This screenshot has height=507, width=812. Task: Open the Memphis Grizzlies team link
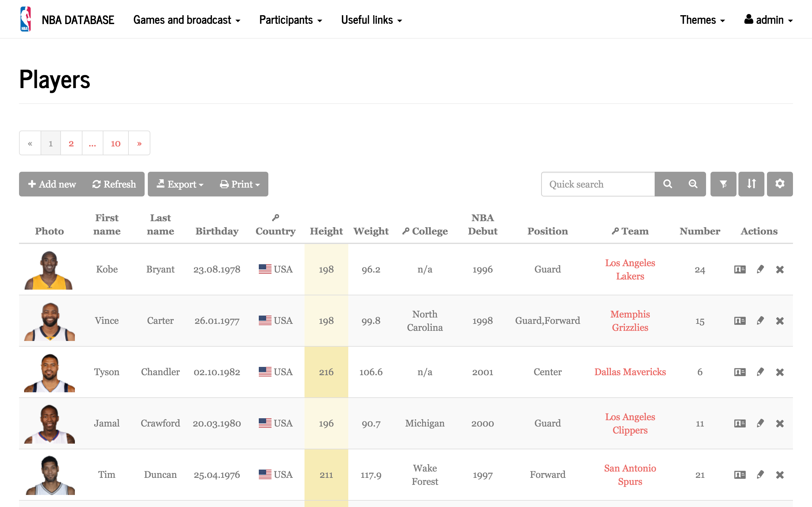(630, 321)
